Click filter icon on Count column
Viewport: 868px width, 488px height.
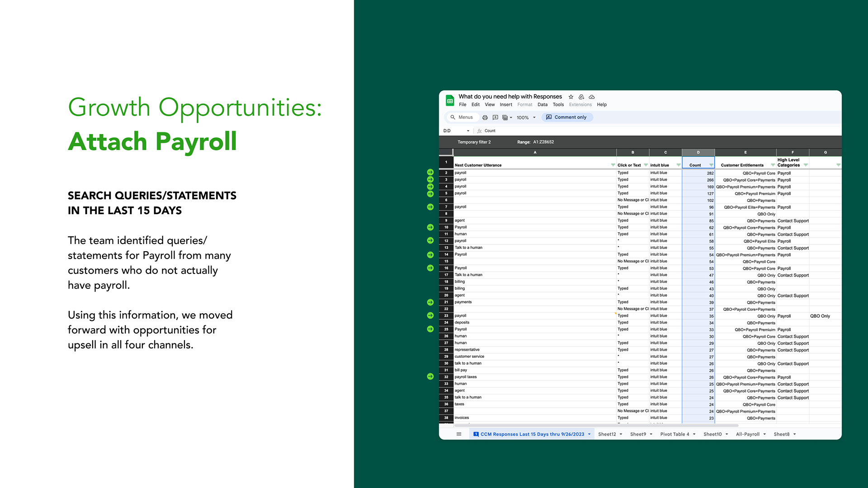point(711,165)
